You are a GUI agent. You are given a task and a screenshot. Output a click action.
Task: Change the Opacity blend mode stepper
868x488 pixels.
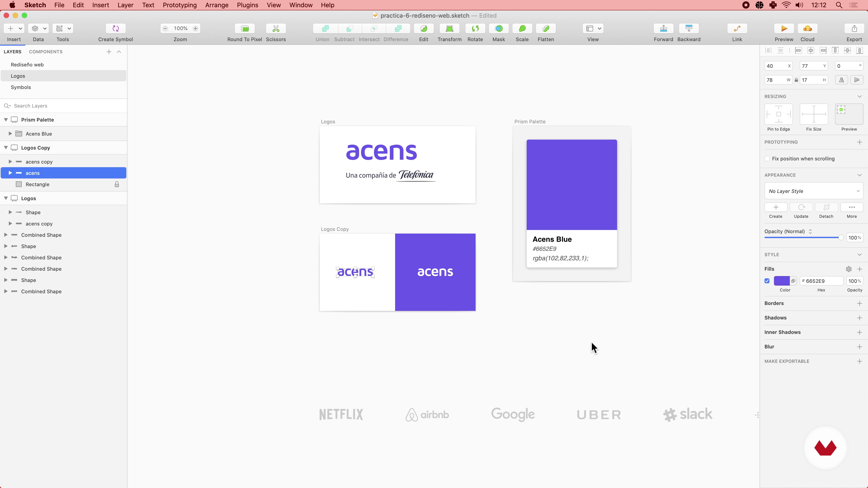point(810,231)
